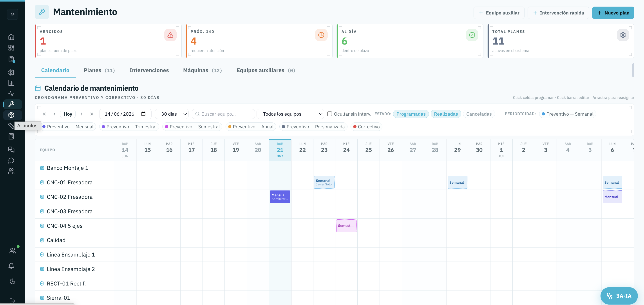The height and width of the screenshot is (305, 644).
Task: Switch to the Máquinas tab
Action: [x=203, y=70]
